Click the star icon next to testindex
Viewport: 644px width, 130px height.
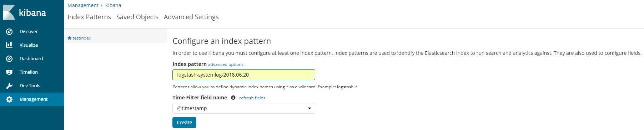click(x=70, y=38)
